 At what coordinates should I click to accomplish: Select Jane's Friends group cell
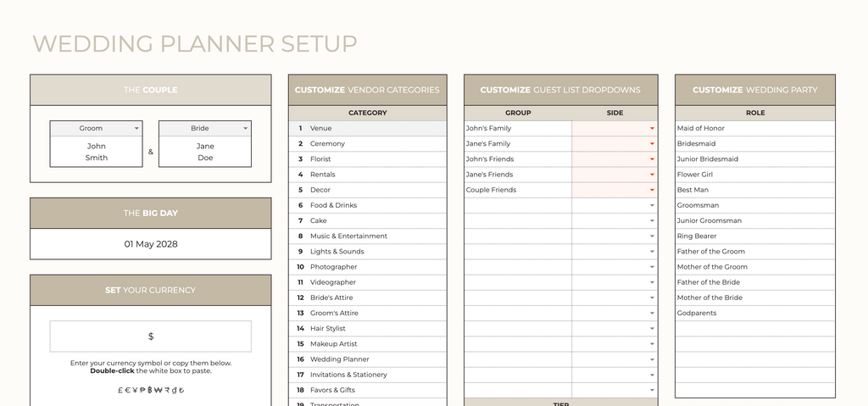(518, 175)
